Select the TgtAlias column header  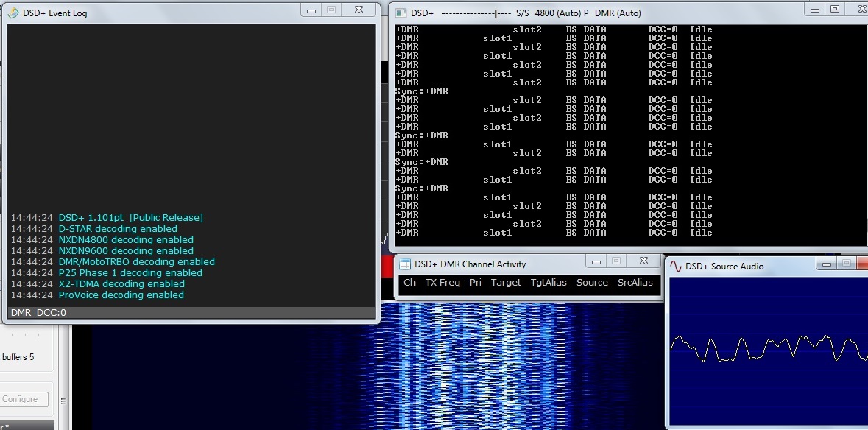pyautogui.click(x=548, y=282)
